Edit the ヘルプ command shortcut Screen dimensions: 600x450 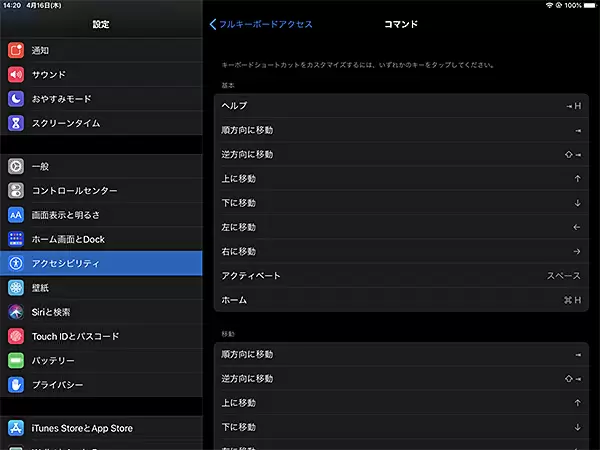tap(401, 106)
